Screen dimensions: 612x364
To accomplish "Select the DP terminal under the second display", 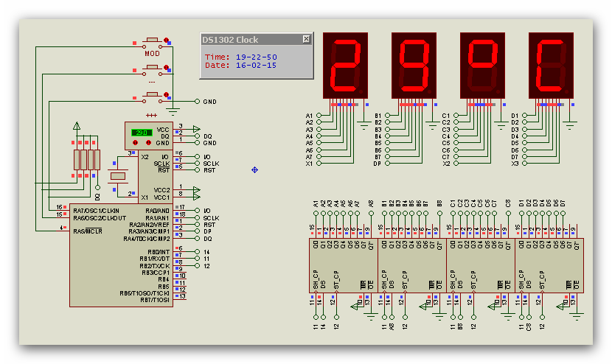I will pyautogui.click(x=388, y=164).
